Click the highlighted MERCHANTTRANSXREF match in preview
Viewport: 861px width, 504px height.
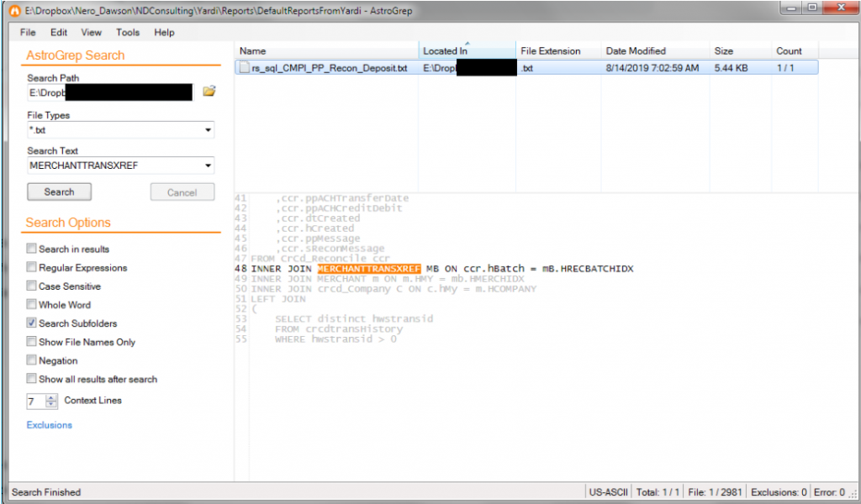pos(369,269)
